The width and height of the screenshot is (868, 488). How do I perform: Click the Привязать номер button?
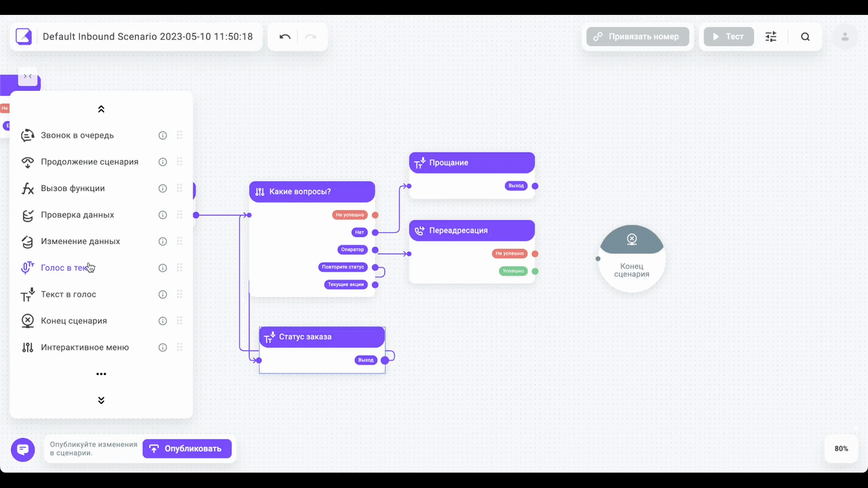point(637,37)
